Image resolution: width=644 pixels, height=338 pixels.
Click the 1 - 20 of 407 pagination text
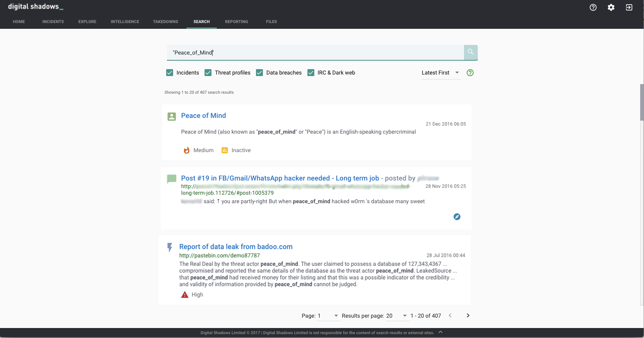coord(426,316)
